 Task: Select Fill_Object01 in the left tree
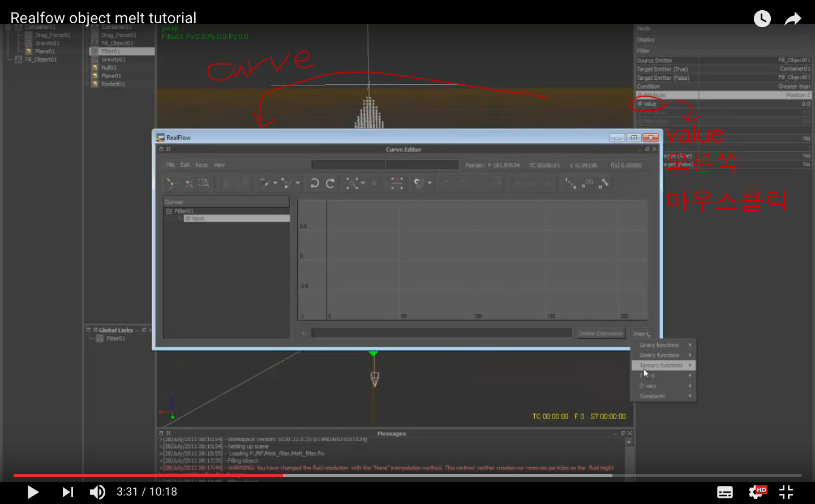(41, 59)
